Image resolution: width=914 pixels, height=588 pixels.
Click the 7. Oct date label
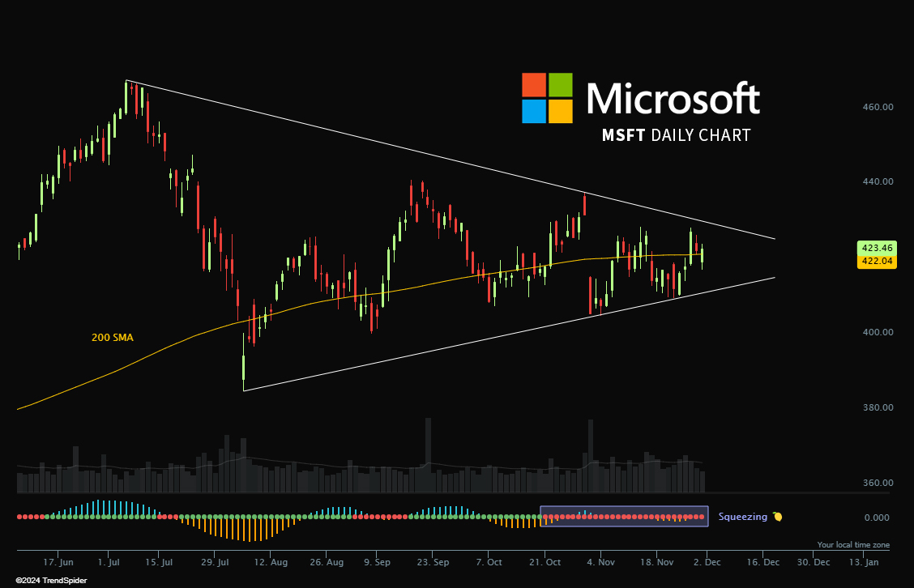[489, 562]
